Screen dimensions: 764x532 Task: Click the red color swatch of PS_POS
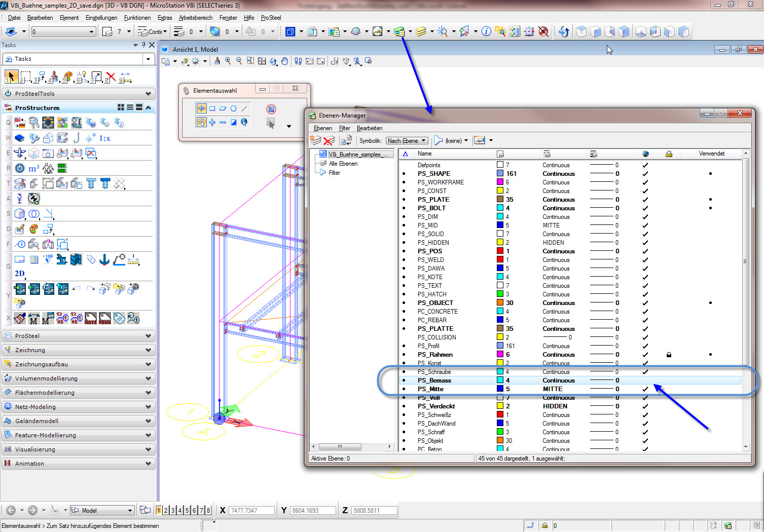pos(500,251)
